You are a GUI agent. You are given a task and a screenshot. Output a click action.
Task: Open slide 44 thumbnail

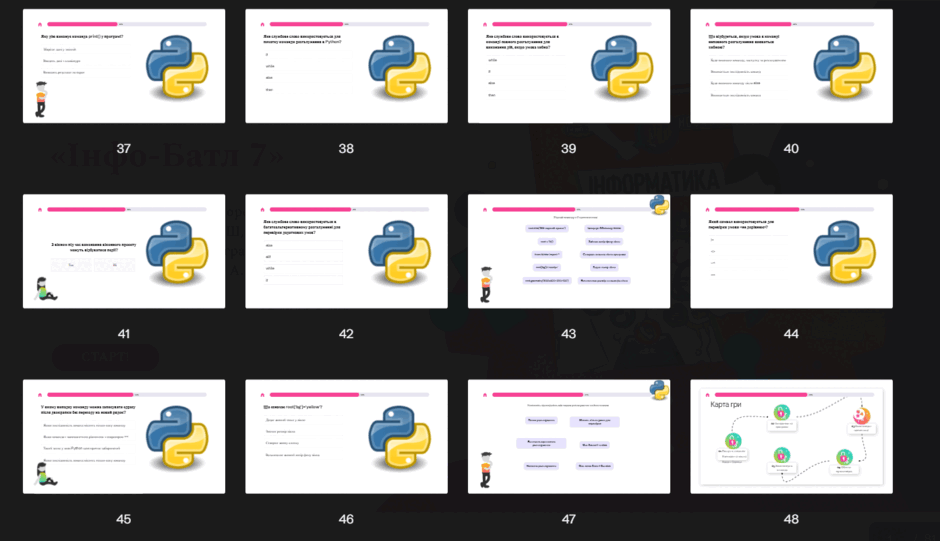coord(791,251)
